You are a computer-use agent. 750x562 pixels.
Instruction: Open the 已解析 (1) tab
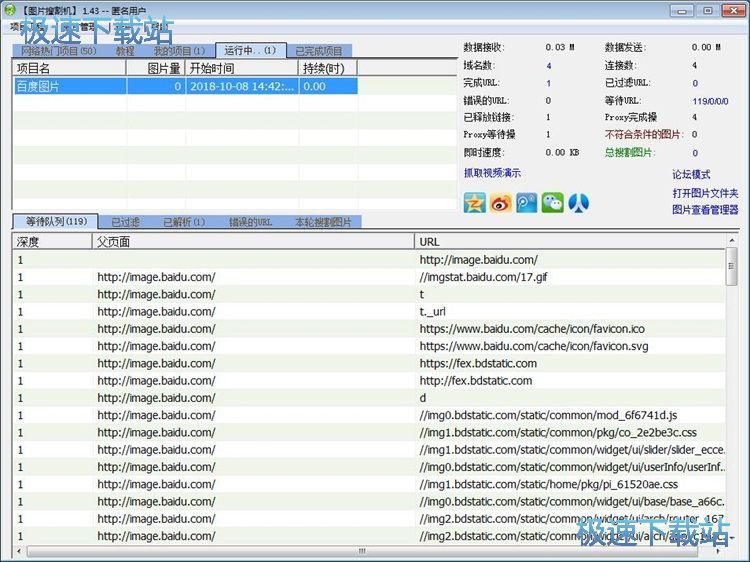pyautogui.click(x=184, y=222)
